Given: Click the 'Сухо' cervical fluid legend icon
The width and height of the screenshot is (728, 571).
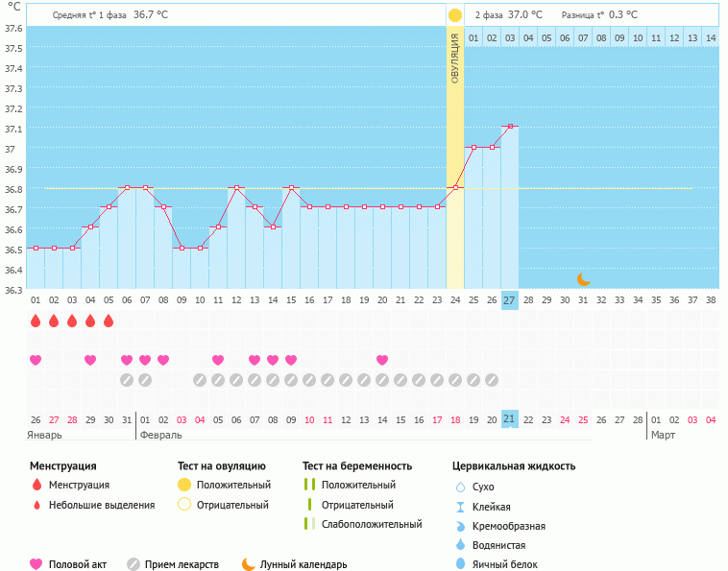Looking at the screenshot, I should (460, 488).
